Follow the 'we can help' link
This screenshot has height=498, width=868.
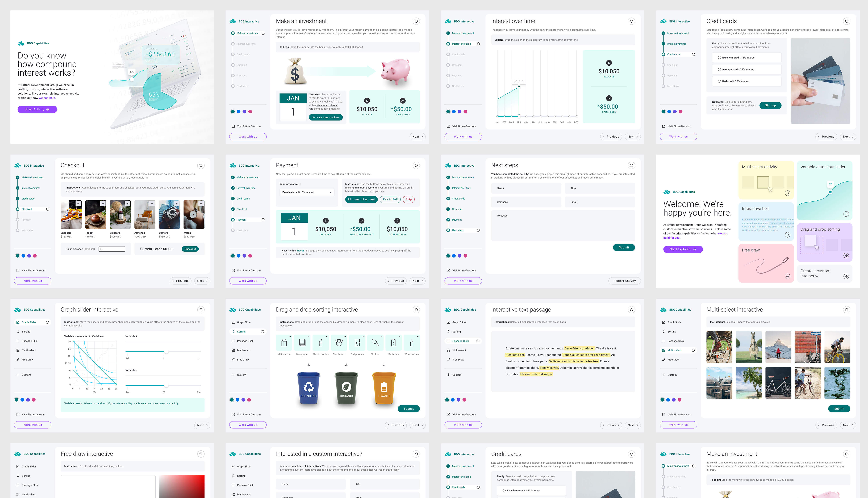pos(47,98)
